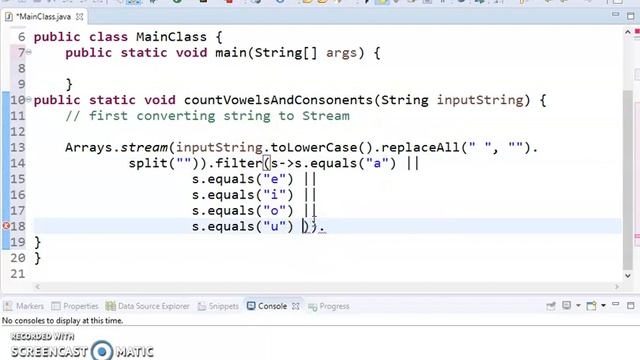Click the horizontal scrollbar left arrow
Screen dimensions: 640x360
[x=37, y=287]
